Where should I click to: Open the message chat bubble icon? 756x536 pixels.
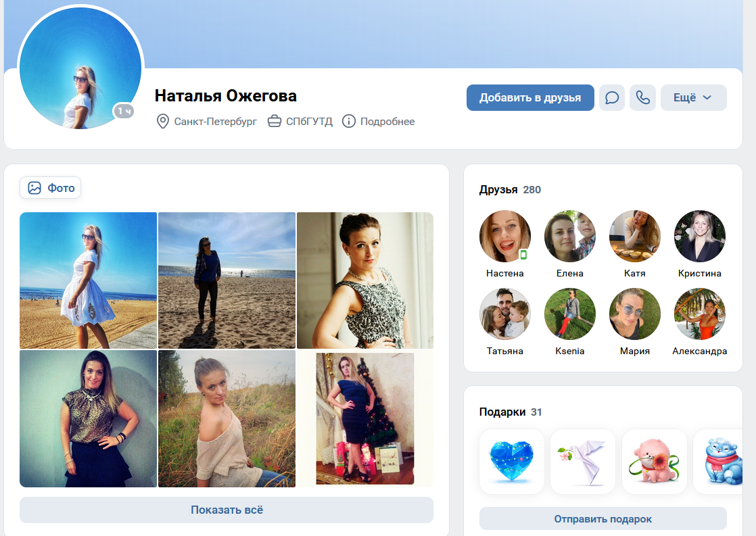(612, 98)
